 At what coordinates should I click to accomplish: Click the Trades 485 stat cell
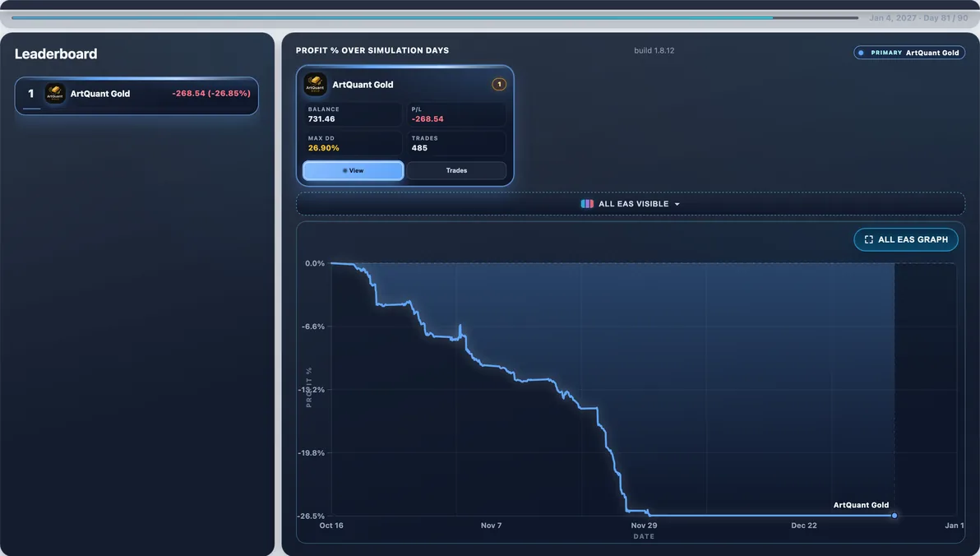point(457,143)
